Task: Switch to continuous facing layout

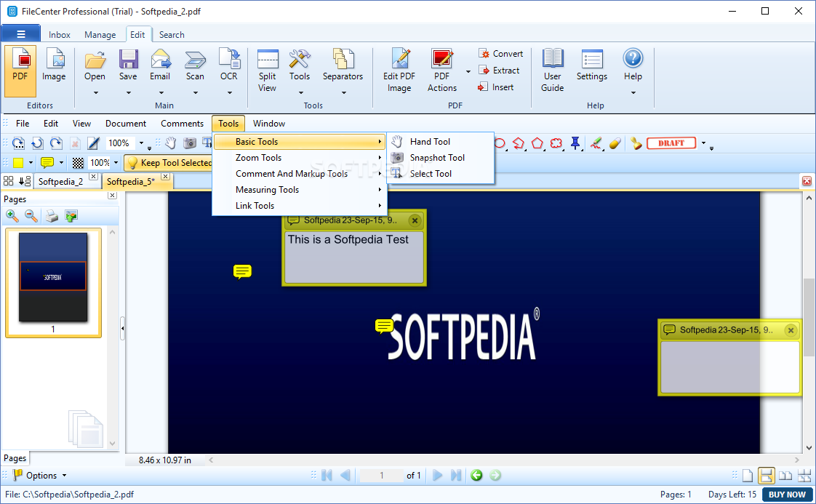Action: point(804,476)
